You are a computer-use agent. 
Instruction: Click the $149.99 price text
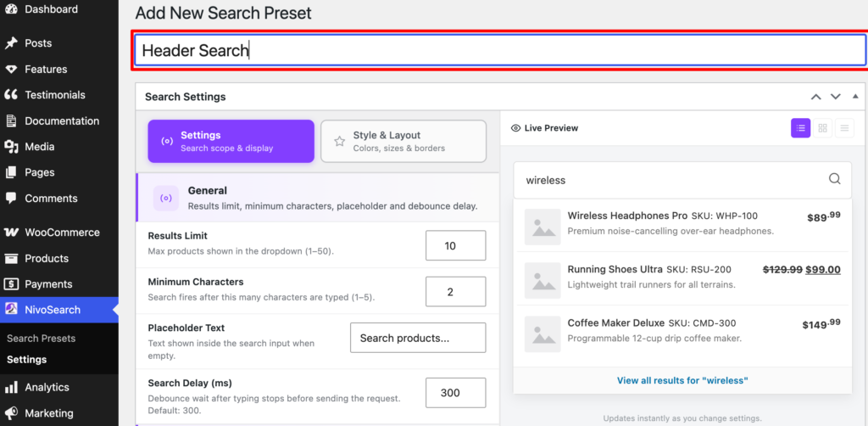tap(821, 323)
